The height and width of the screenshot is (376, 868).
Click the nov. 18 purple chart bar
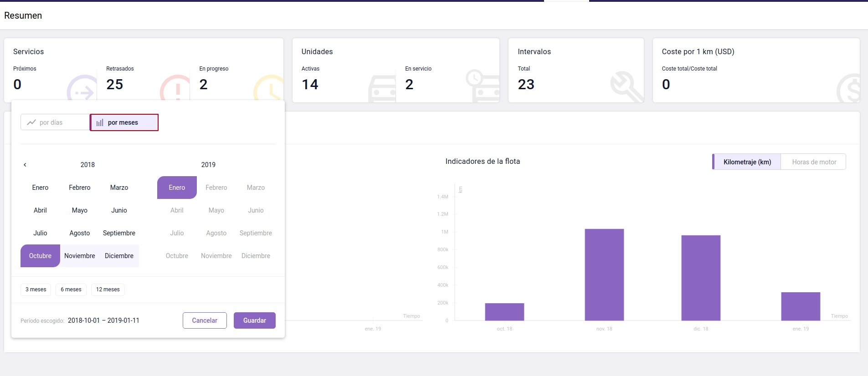[x=604, y=274]
